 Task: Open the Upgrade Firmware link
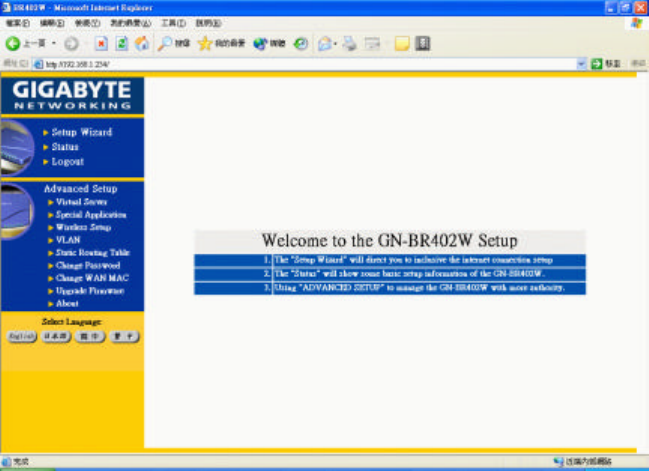click(x=90, y=291)
